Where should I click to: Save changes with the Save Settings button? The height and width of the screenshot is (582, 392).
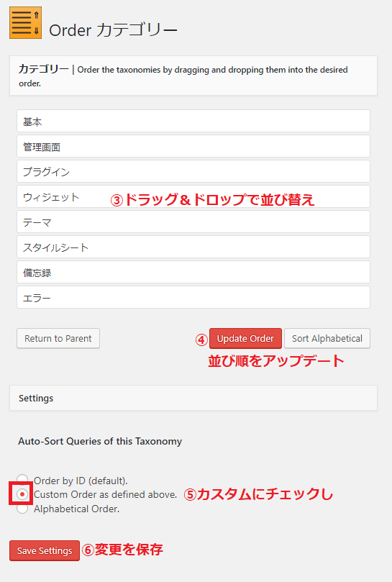pos(45,550)
